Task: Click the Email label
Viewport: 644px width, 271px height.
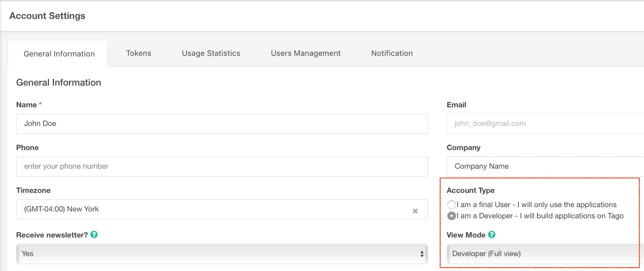Action: coord(456,105)
